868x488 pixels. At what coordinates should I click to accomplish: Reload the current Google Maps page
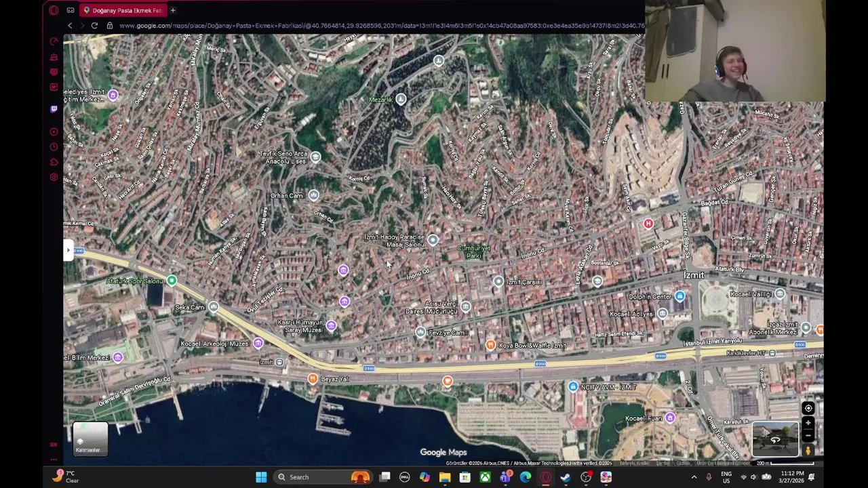pyautogui.click(x=94, y=26)
